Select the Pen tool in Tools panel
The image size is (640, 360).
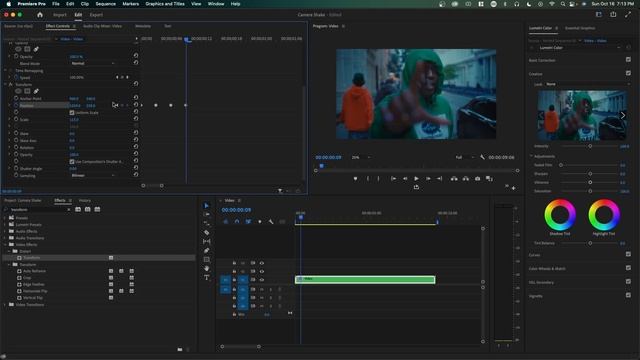pyautogui.click(x=207, y=251)
